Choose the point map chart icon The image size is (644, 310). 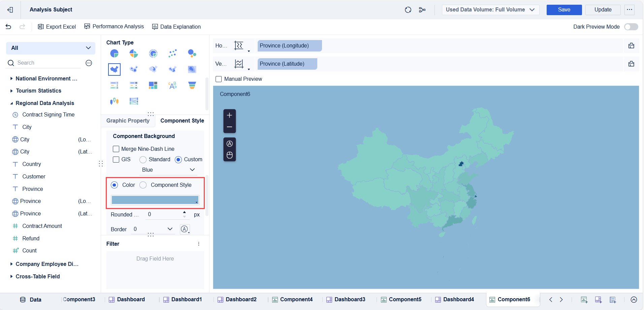134,69
